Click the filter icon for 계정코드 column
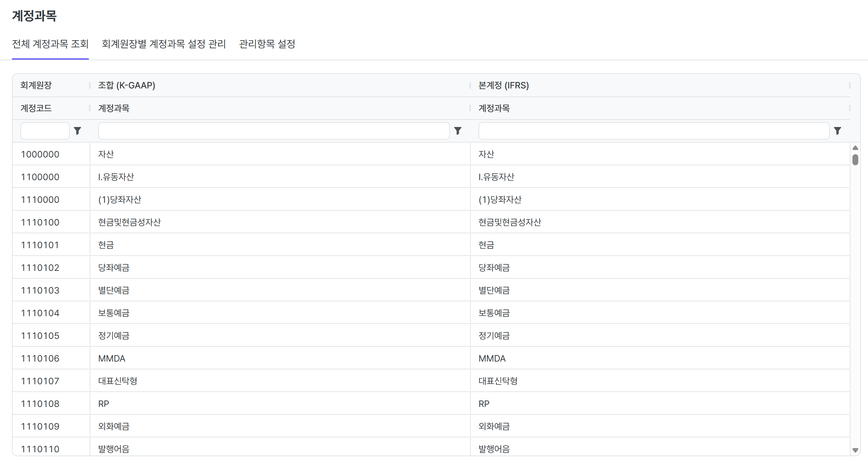 point(77,131)
